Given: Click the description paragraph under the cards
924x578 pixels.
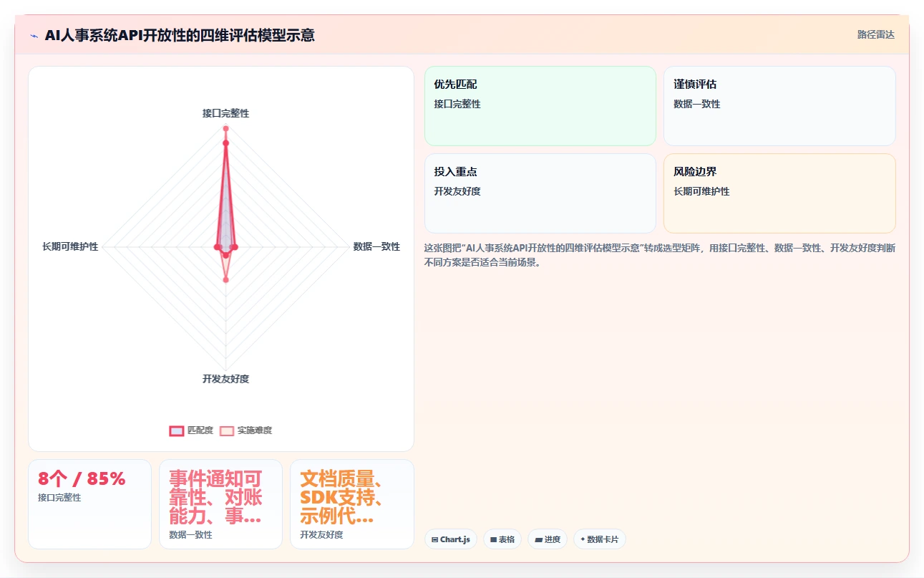Looking at the screenshot, I should pyautogui.click(x=660, y=255).
